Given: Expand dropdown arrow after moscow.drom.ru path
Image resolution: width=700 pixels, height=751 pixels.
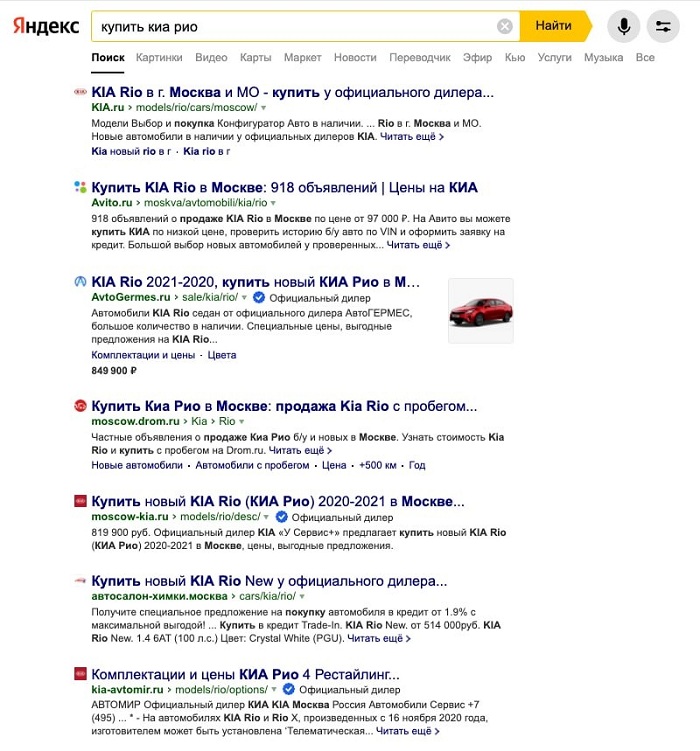Looking at the screenshot, I should pos(241,421).
